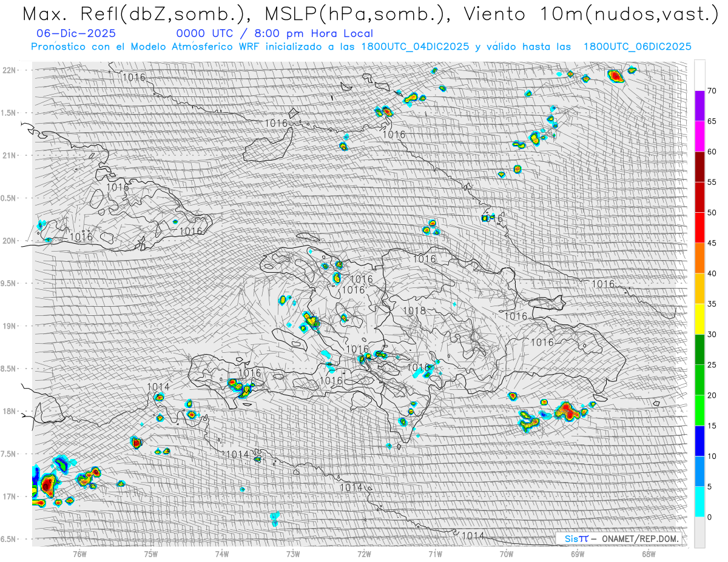Click the "22N" latitude label
This screenshot has width=728, height=562.
click(10, 70)
